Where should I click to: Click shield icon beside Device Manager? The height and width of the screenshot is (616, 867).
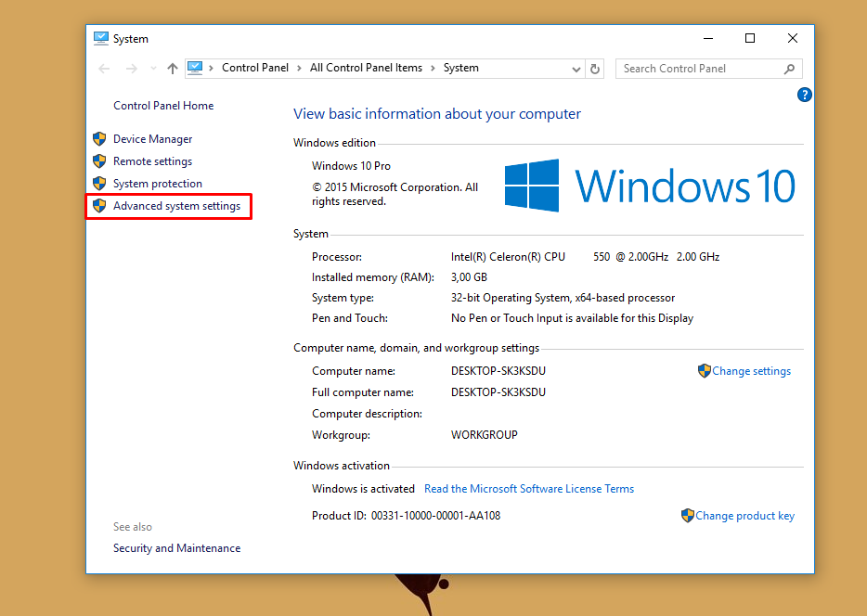click(x=99, y=138)
